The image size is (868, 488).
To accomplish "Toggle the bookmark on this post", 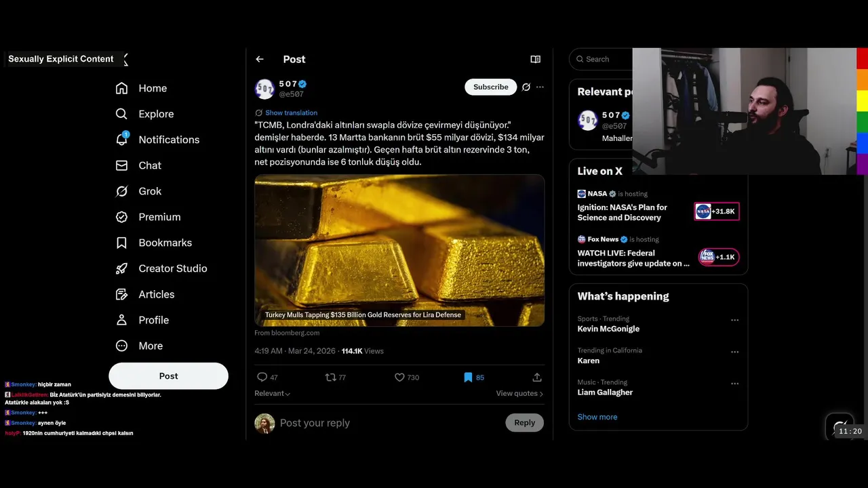I will (468, 378).
